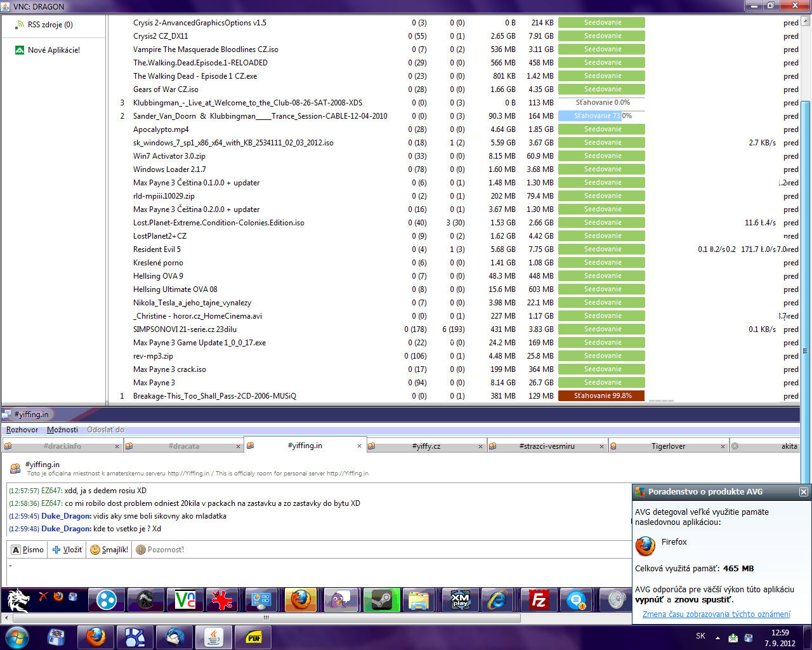
Task: Open Firefox on the local taskbar
Action: [x=96, y=637]
